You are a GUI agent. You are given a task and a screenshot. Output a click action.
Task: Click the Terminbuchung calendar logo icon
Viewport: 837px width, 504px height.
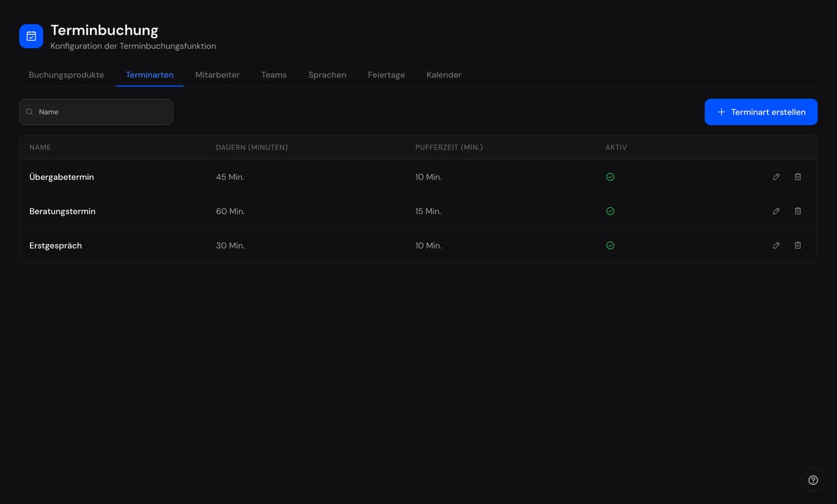click(x=31, y=36)
